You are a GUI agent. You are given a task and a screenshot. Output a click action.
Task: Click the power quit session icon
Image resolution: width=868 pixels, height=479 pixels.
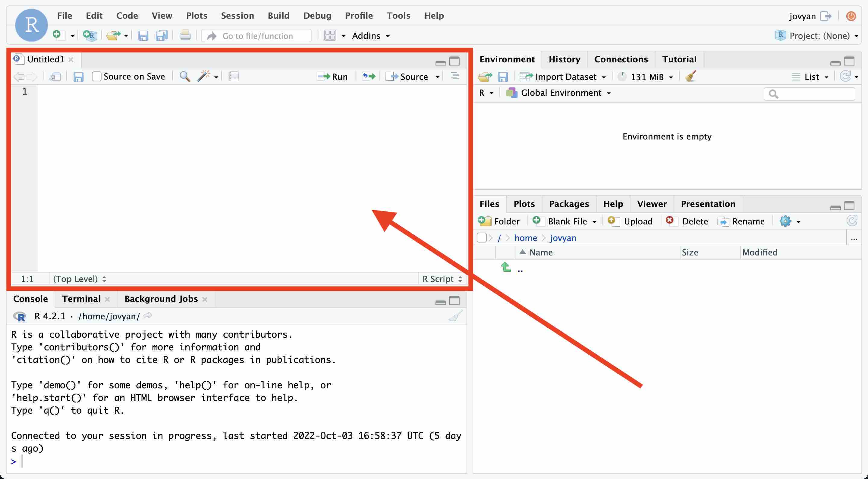[x=851, y=16]
